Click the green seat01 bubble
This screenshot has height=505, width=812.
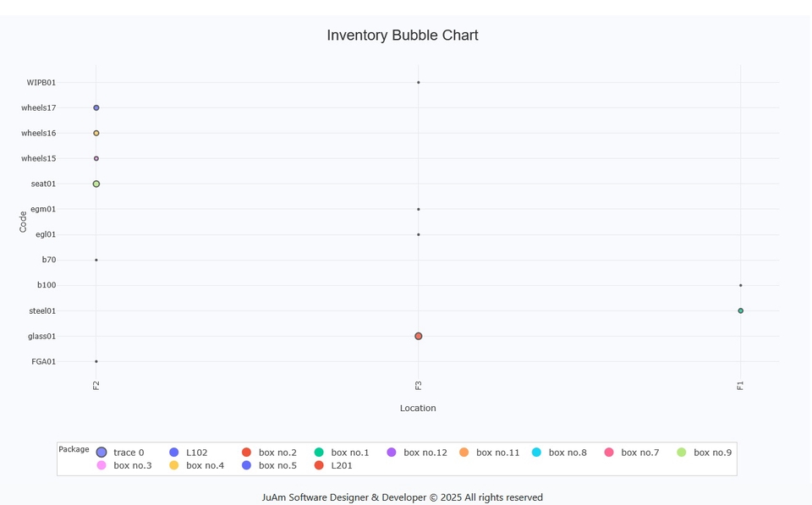click(x=96, y=184)
